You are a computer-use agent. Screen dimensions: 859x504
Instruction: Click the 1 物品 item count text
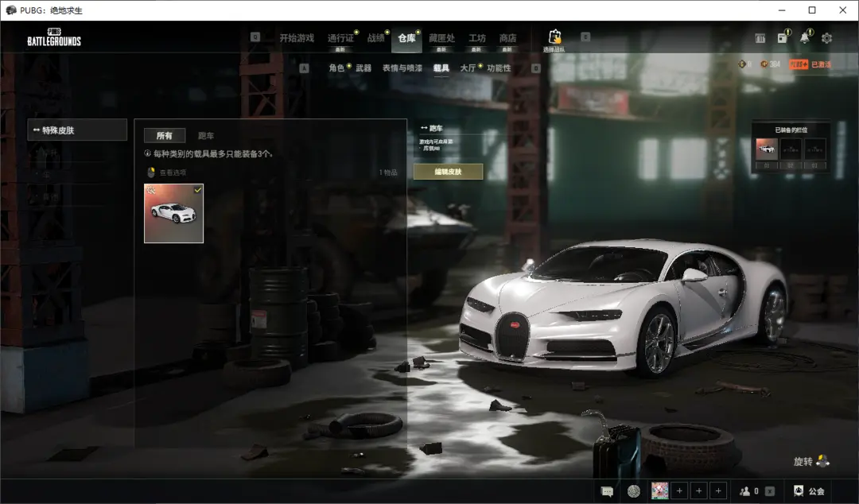click(388, 172)
